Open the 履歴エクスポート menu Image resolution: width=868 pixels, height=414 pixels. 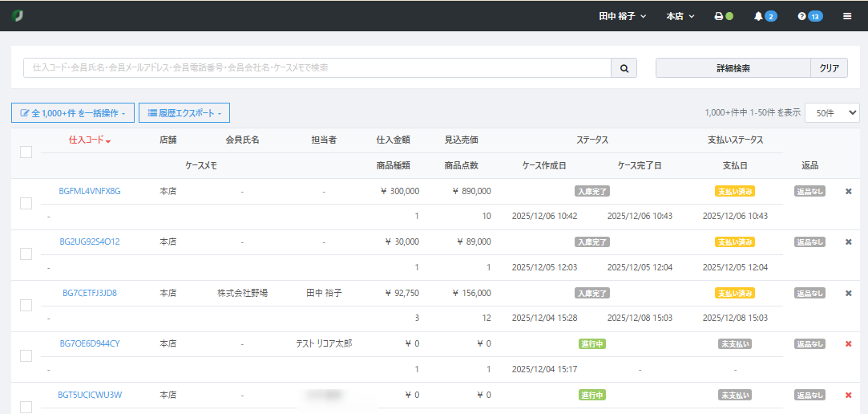pyautogui.click(x=184, y=113)
